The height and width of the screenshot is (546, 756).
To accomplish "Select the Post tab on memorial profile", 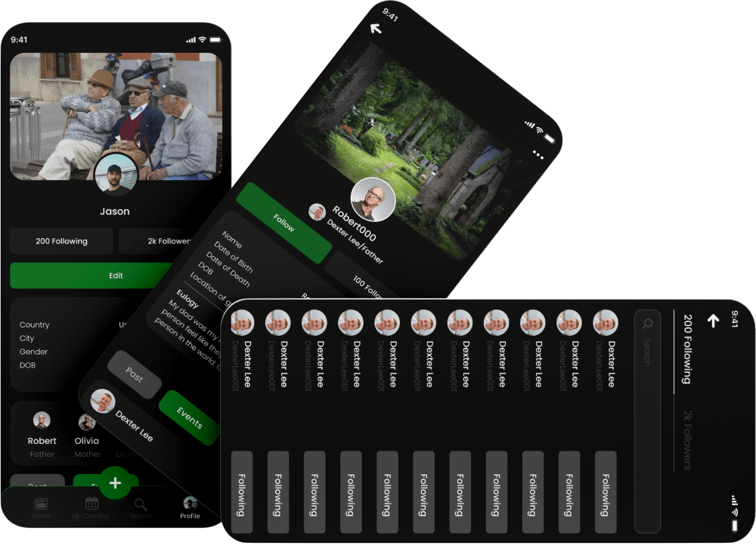I will tap(134, 374).
